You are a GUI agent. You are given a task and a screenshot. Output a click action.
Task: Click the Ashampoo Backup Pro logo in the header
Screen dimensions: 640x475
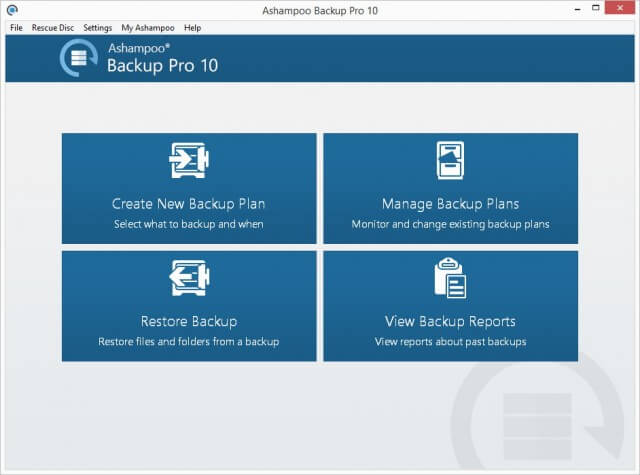[79, 58]
